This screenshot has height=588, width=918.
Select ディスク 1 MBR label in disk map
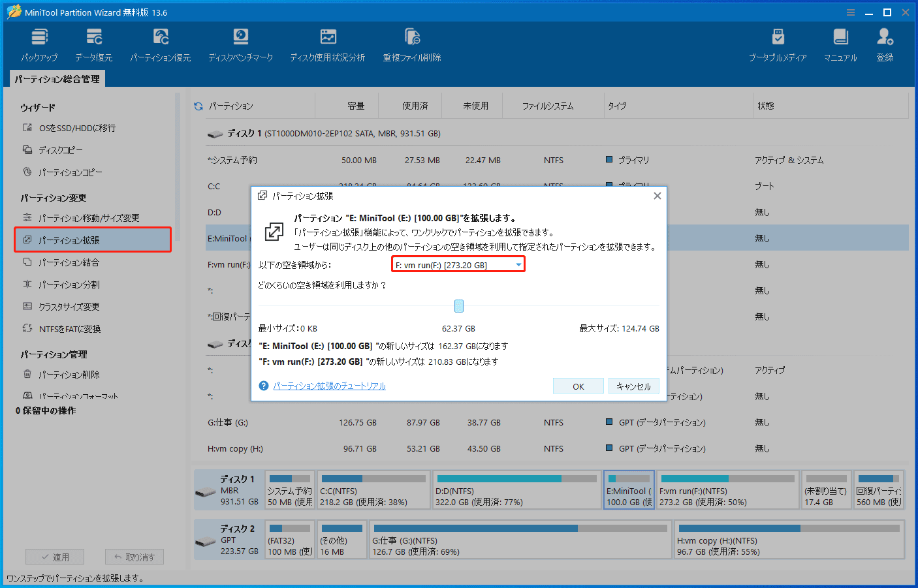(x=229, y=490)
